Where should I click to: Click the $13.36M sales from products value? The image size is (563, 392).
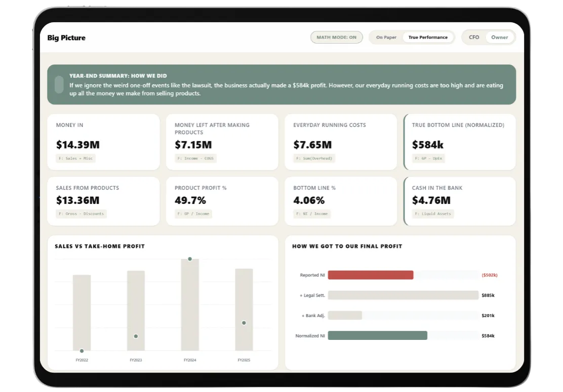pos(77,200)
